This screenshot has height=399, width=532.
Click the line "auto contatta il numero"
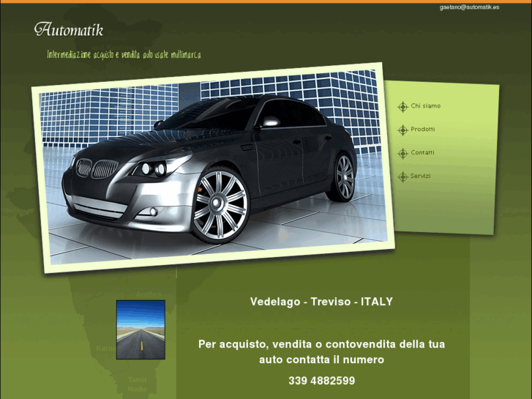tap(321, 359)
